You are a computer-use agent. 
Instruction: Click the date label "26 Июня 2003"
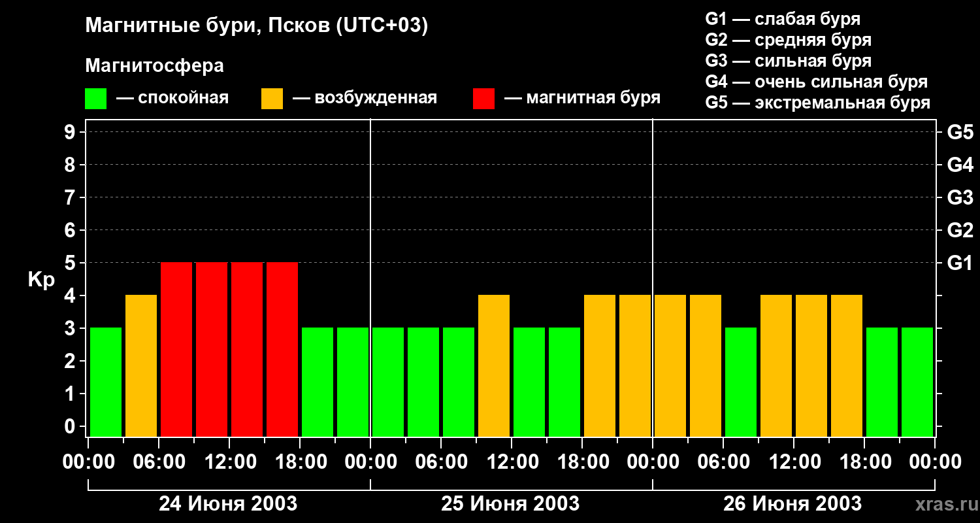click(792, 503)
